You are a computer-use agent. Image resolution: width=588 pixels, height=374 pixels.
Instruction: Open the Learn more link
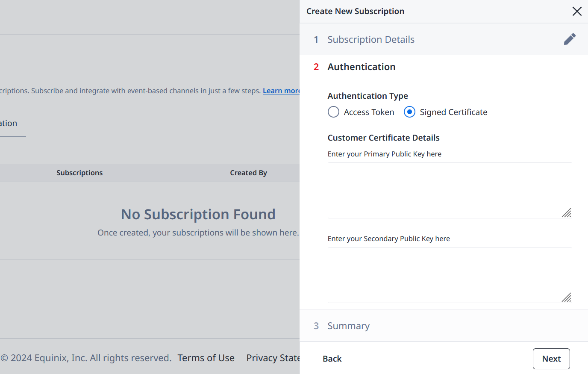[x=281, y=91]
